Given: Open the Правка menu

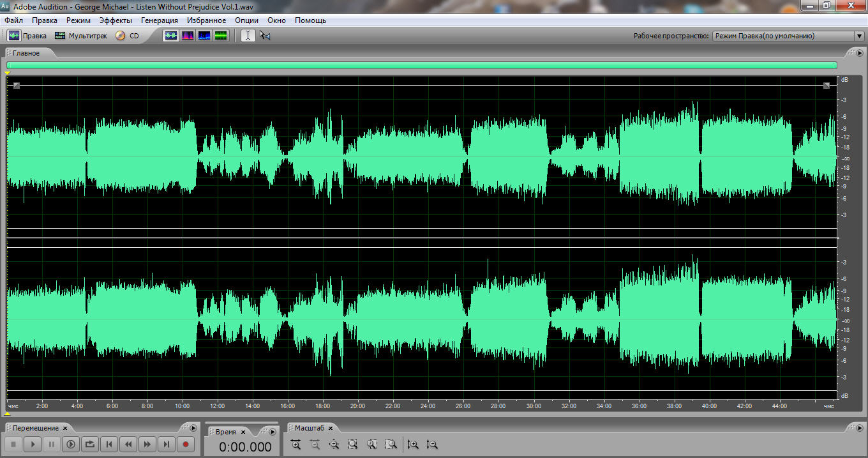Looking at the screenshot, I should point(45,20).
